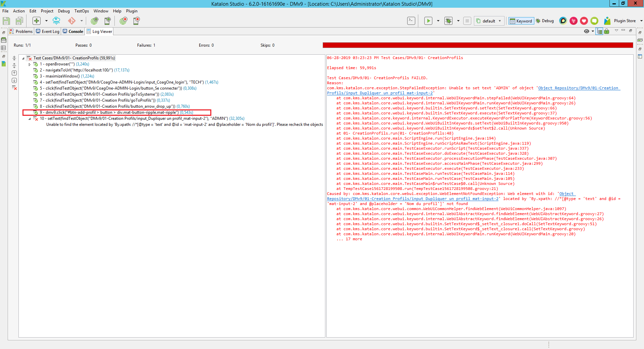Open the Plugin menu
This screenshot has height=349, width=644.
click(x=132, y=11)
